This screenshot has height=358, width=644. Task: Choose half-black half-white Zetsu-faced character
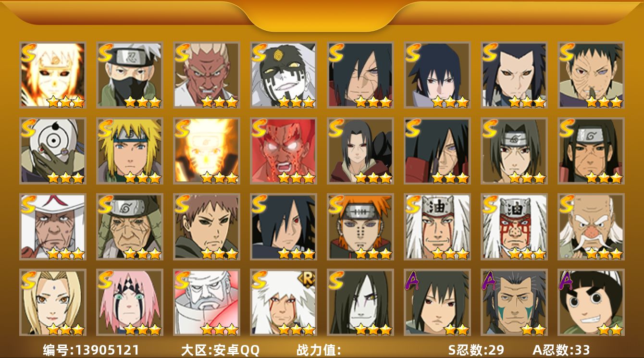[284, 75]
